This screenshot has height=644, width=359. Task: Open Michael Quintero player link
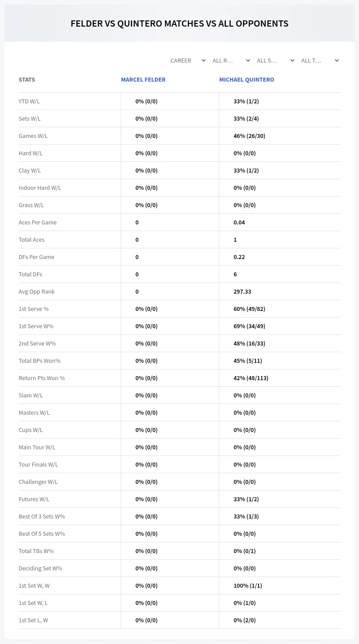point(247,80)
